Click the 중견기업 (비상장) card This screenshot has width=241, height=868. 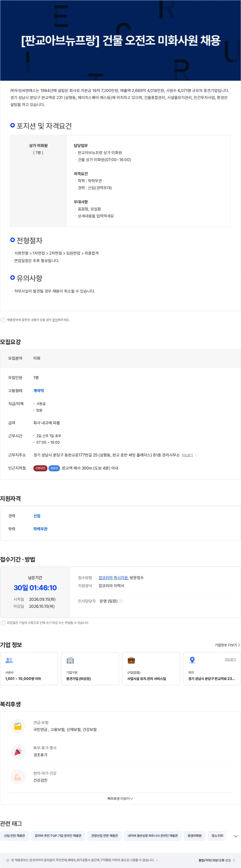pos(90,668)
